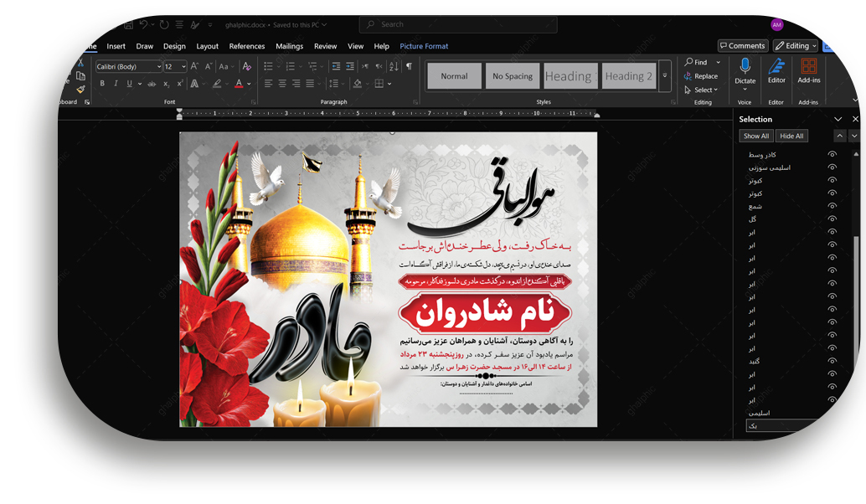
Task: Toggle eye icon for گنبد object
Action: (832, 361)
